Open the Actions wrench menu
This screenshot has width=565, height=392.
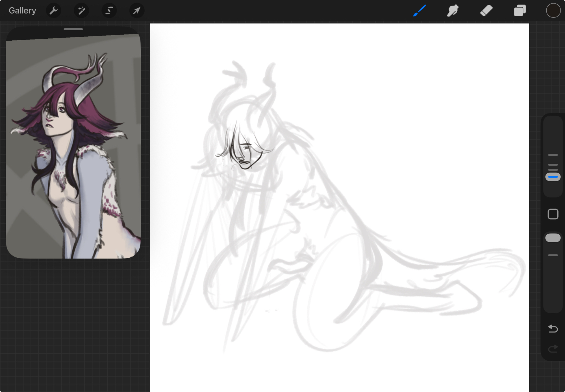(53, 10)
